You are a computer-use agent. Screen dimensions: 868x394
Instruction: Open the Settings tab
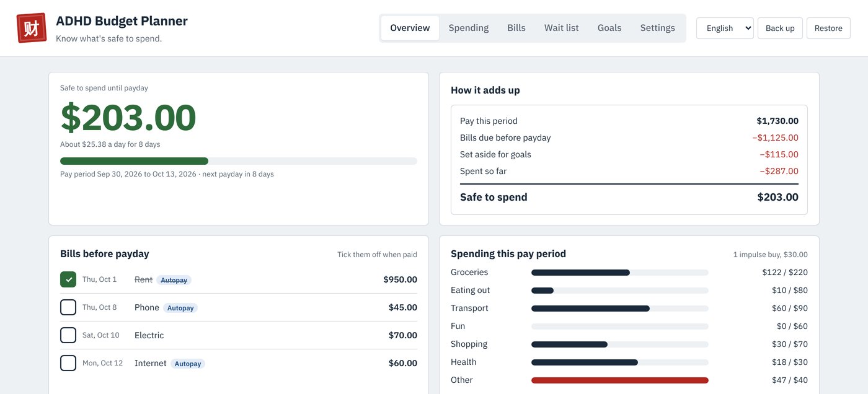click(x=658, y=28)
